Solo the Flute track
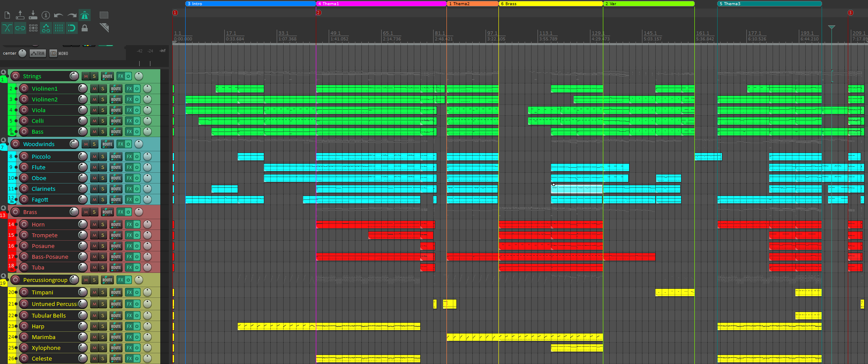Image resolution: width=868 pixels, height=364 pixels. coord(103,167)
